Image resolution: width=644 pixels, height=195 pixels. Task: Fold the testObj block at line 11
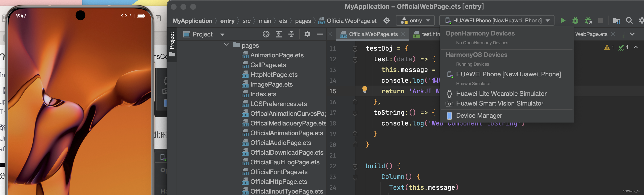tap(355, 48)
